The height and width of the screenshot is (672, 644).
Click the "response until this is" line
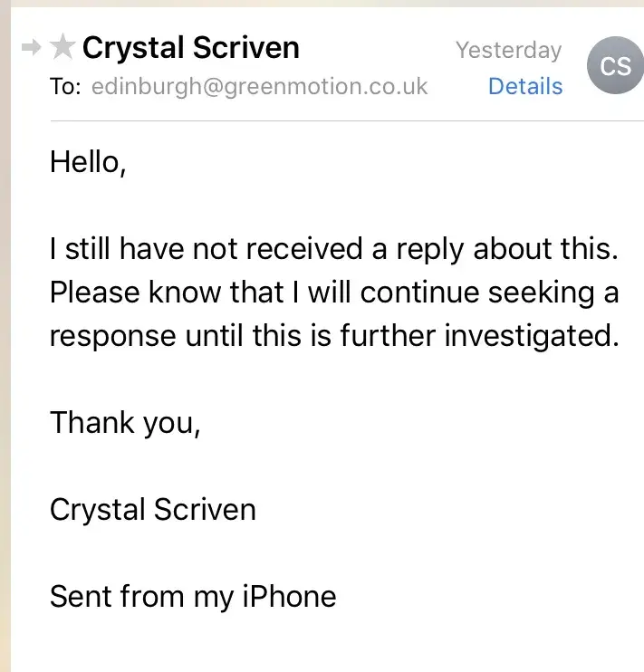coord(333,336)
